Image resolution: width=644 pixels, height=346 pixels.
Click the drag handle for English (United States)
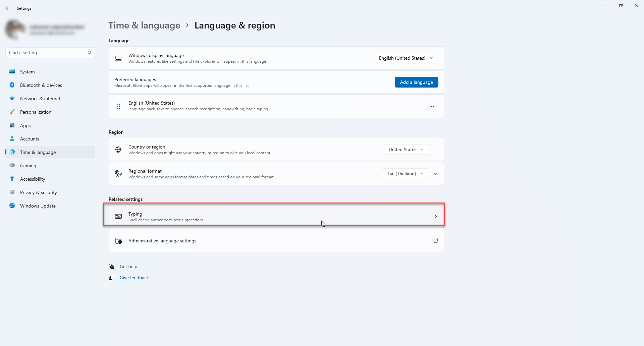tap(118, 106)
